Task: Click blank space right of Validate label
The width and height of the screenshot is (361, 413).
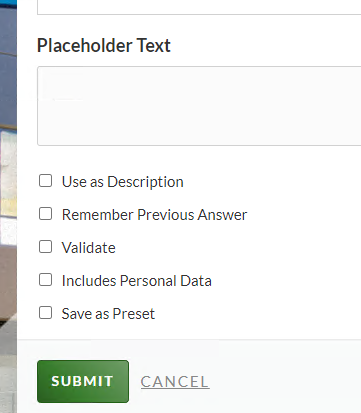Action: point(233,248)
